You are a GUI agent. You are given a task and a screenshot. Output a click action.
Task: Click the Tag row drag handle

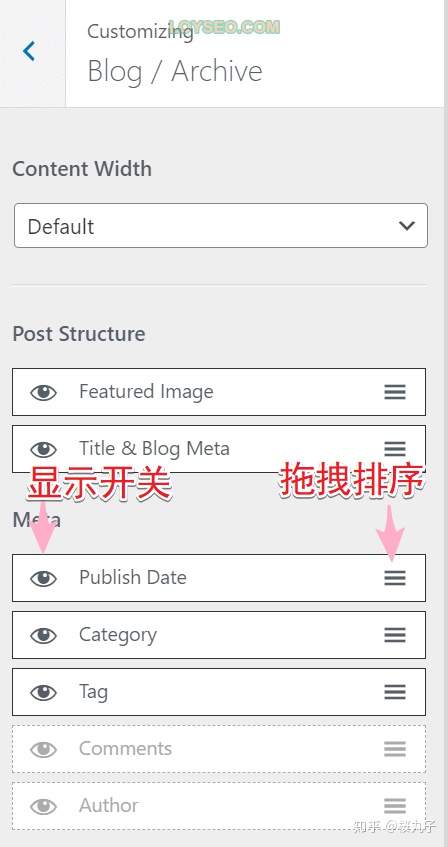(395, 692)
